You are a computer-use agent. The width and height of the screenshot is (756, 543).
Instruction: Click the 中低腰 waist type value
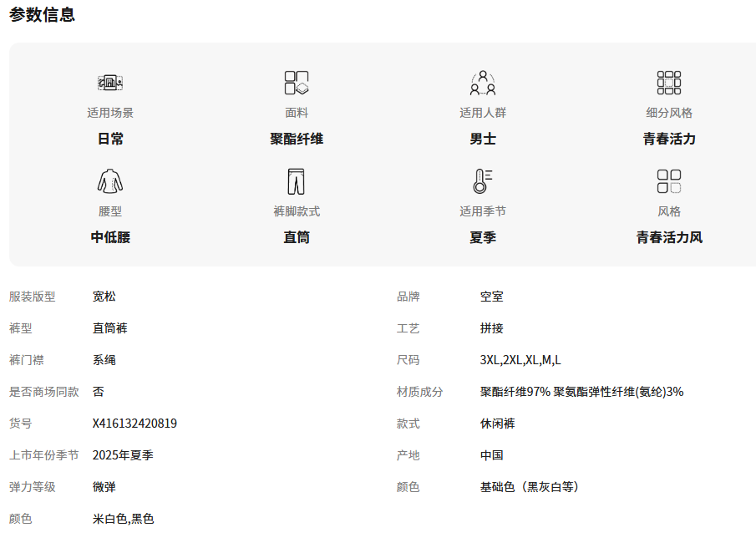110,237
